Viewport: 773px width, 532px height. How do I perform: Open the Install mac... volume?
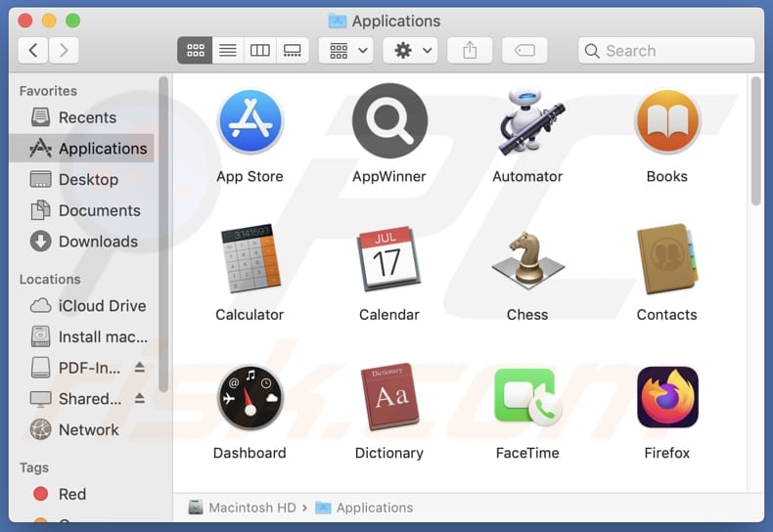click(x=82, y=337)
